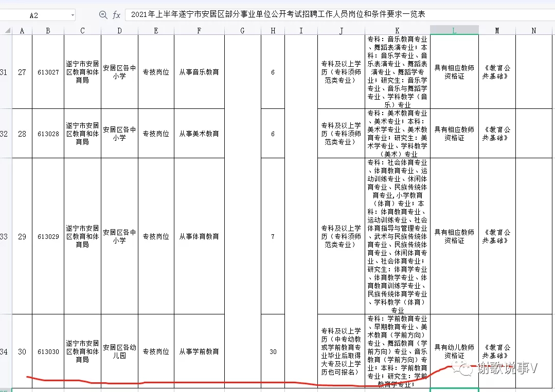
Task: Click cell containing 具有幼儿教师资格证
Action: [454, 351]
